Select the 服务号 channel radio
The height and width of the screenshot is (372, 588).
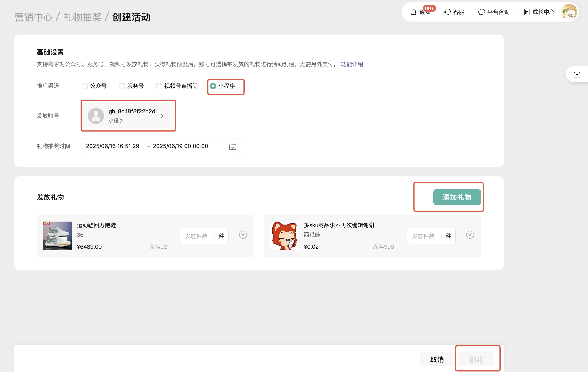[122, 86]
